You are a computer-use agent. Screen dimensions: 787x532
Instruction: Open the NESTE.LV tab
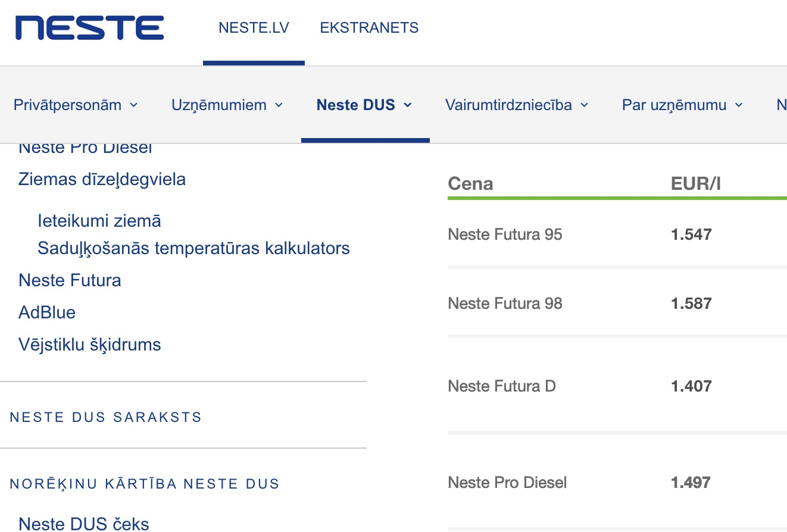pyautogui.click(x=254, y=28)
